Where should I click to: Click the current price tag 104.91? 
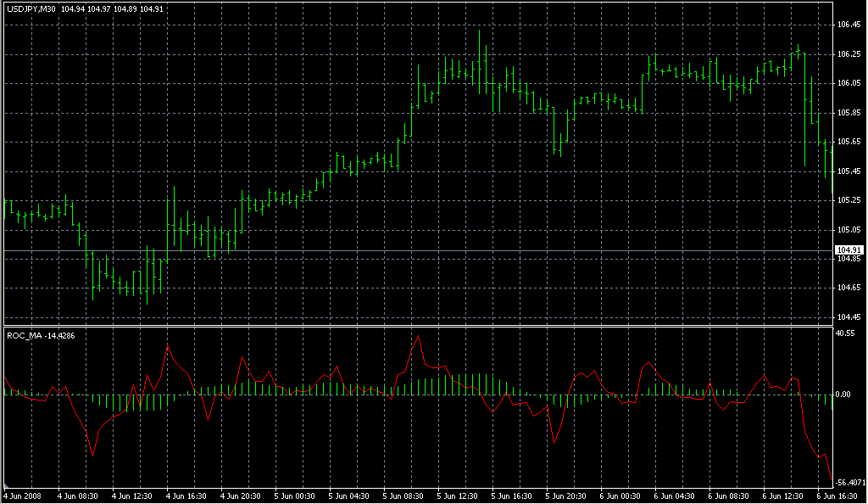848,249
